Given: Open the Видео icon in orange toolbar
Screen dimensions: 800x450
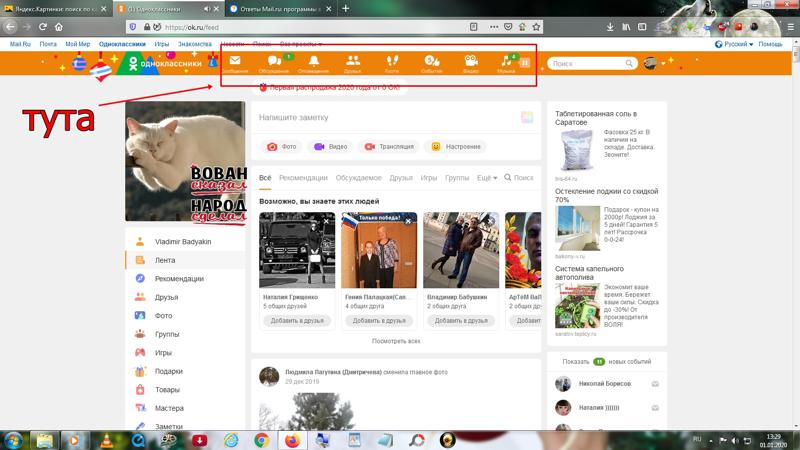Looking at the screenshot, I should click(470, 62).
